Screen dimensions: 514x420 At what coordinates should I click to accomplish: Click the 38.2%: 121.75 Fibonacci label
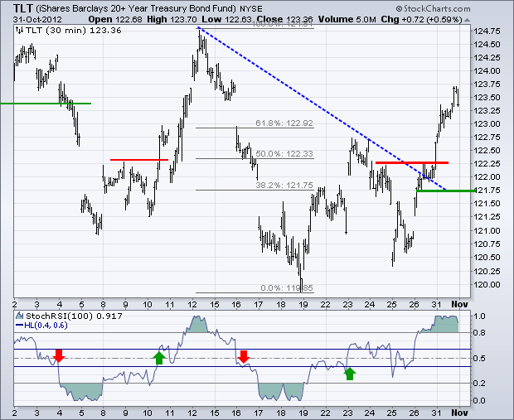(284, 185)
